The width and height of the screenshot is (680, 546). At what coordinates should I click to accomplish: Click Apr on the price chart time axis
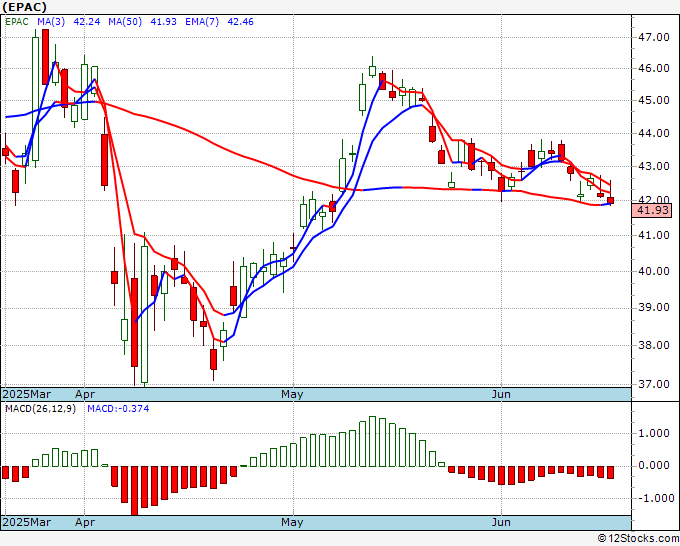tap(85, 394)
